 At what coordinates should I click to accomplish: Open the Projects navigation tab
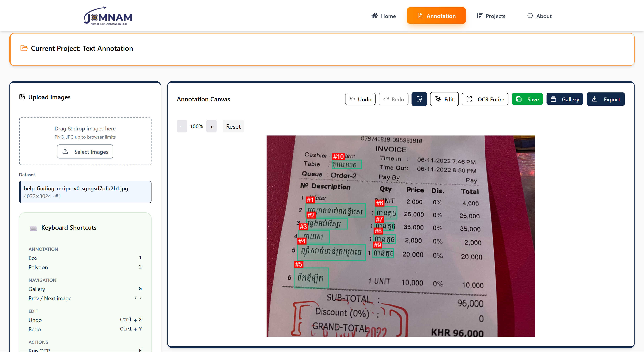pyautogui.click(x=491, y=16)
